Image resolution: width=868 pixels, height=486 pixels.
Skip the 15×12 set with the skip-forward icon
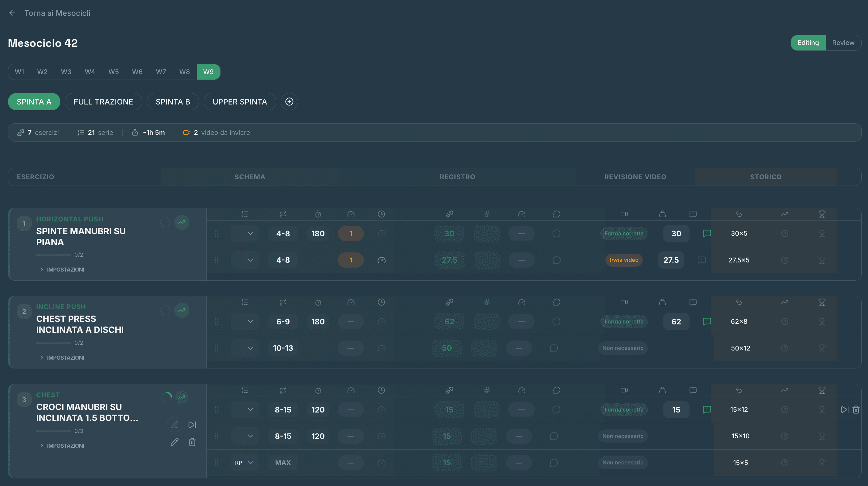pyautogui.click(x=844, y=409)
